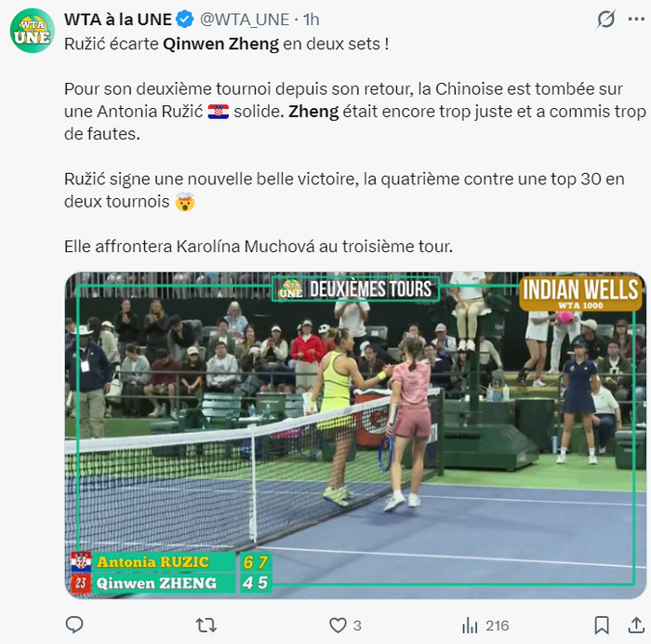The width and height of the screenshot is (651, 644).
Task: Open the WTA à la UNE display name
Action: pyautogui.click(x=118, y=20)
